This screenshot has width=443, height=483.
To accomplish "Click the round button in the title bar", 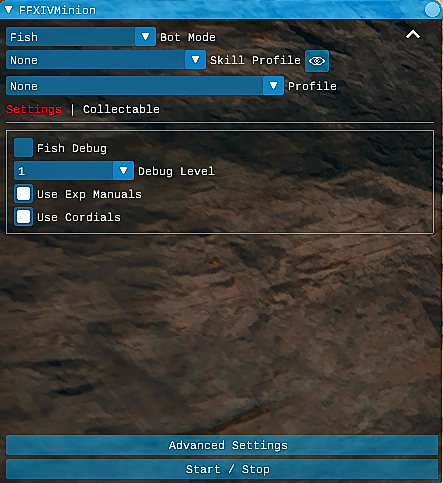I will (432, 9).
